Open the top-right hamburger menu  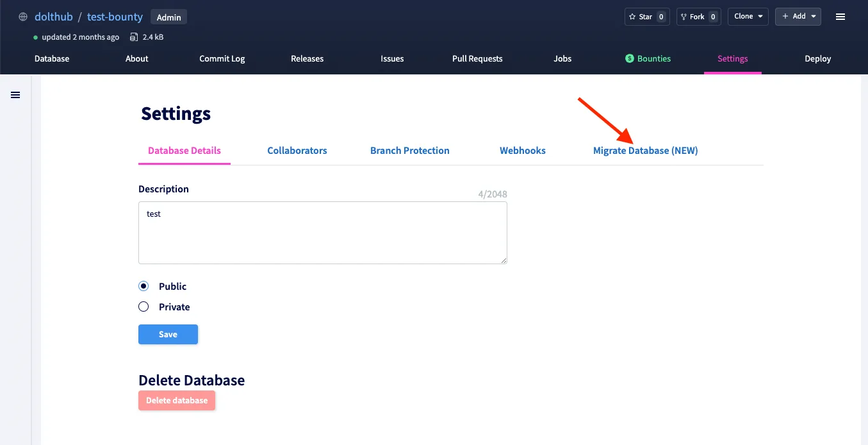pyautogui.click(x=840, y=17)
